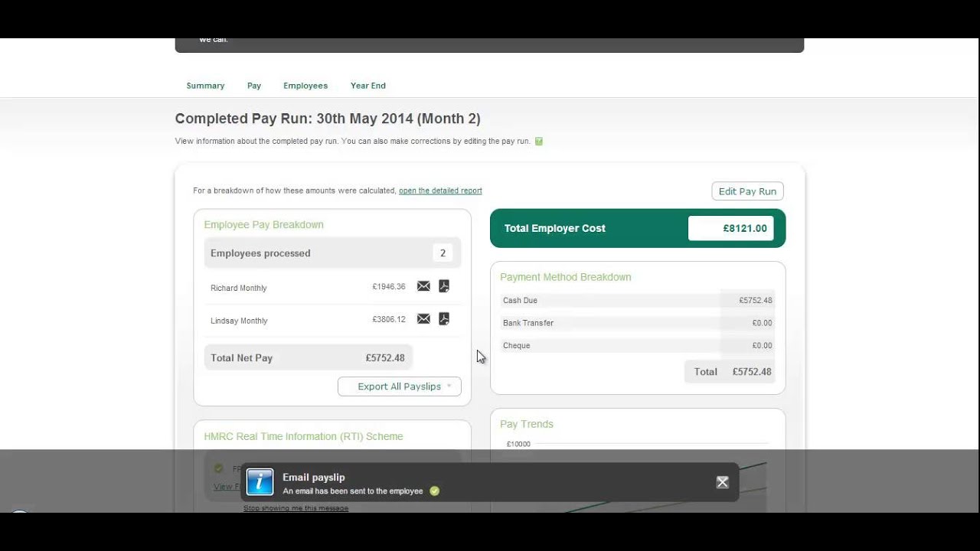The width and height of the screenshot is (980, 551).
Task: Click the Edit Pay Run button
Action: click(x=747, y=191)
